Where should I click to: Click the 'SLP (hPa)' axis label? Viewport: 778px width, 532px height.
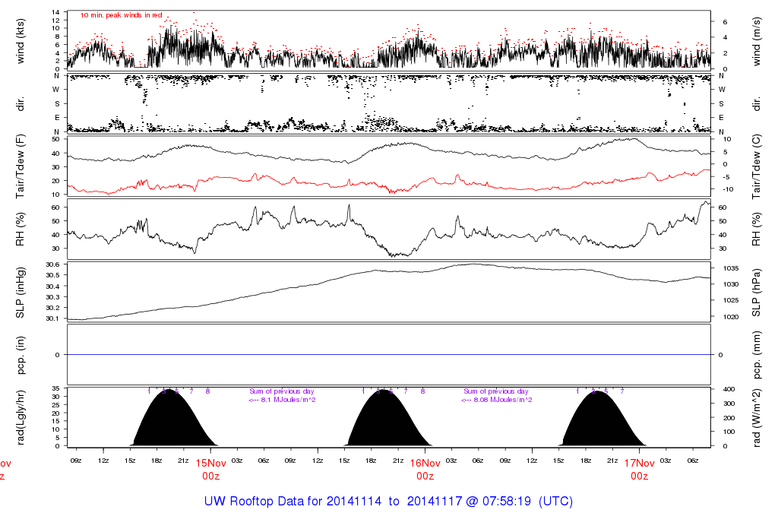(757, 292)
